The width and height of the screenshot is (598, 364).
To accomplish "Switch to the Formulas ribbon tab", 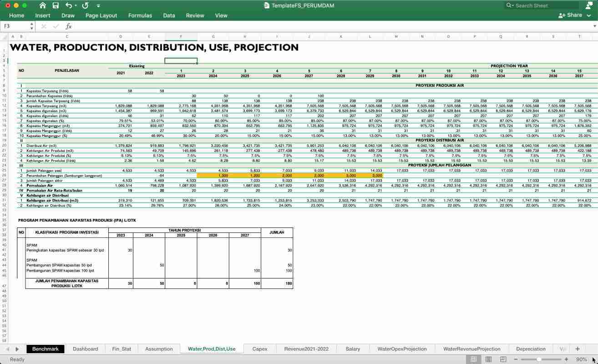I will tap(140, 15).
